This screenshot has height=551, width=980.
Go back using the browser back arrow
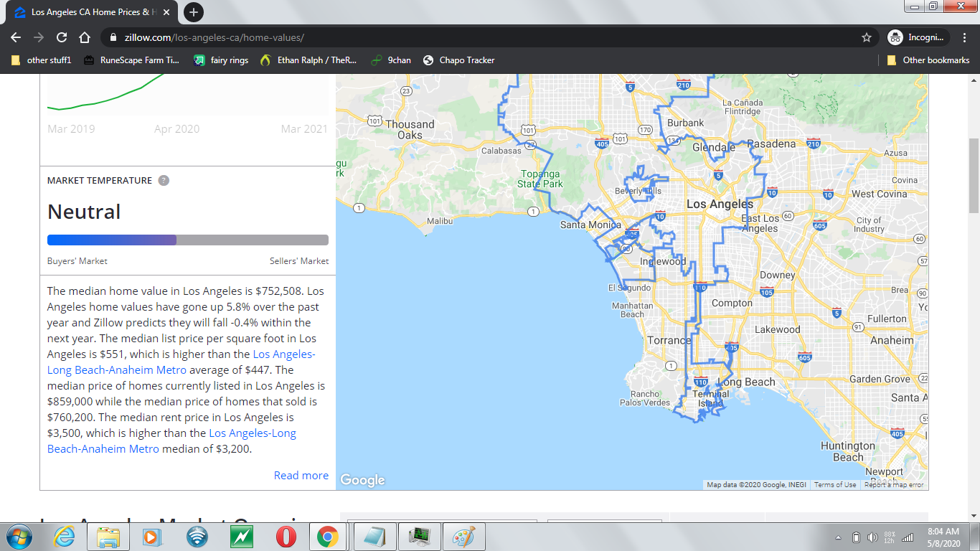coord(16,37)
